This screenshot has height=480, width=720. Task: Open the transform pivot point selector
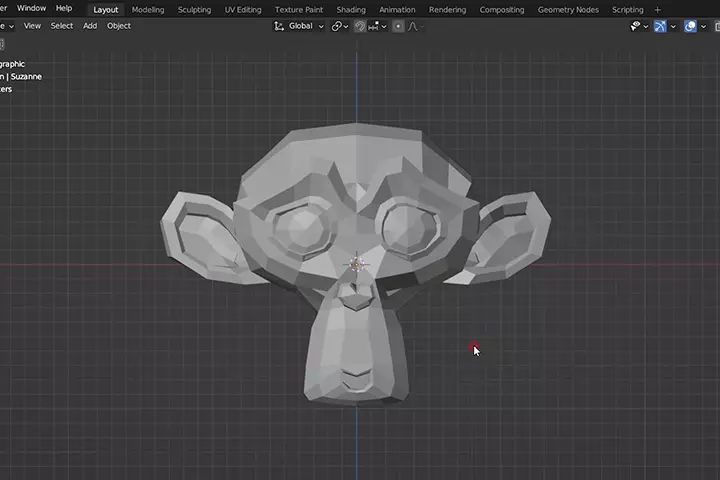(340, 26)
